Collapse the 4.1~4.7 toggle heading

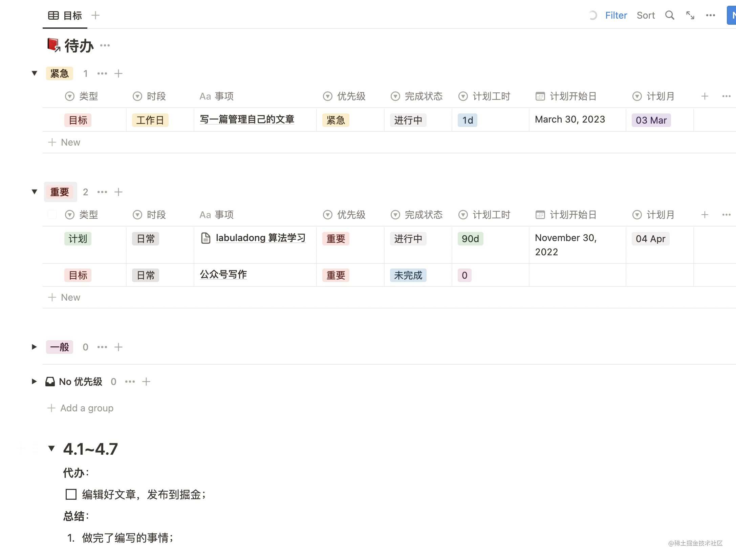(51, 449)
